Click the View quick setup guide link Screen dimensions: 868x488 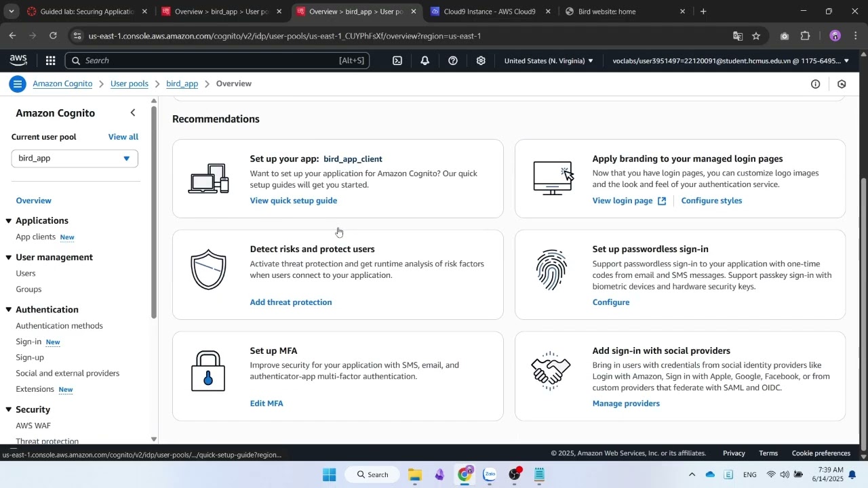tap(293, 201)
